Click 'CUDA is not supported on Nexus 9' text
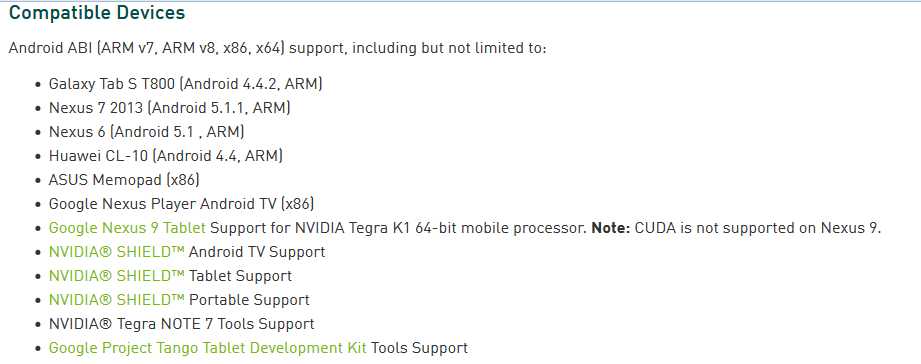Screen dimensions: 921x364 tap(758, 228)
